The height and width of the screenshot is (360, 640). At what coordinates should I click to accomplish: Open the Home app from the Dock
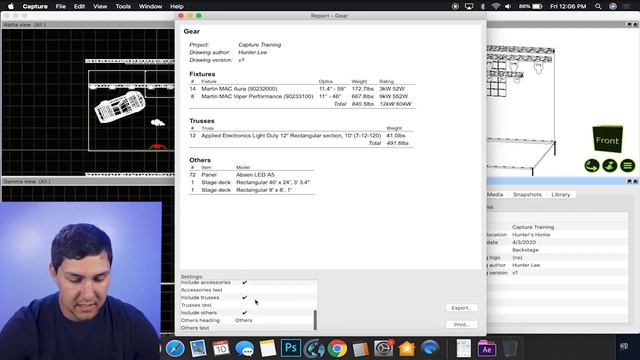pyautogui.click(x=407, y=349)
